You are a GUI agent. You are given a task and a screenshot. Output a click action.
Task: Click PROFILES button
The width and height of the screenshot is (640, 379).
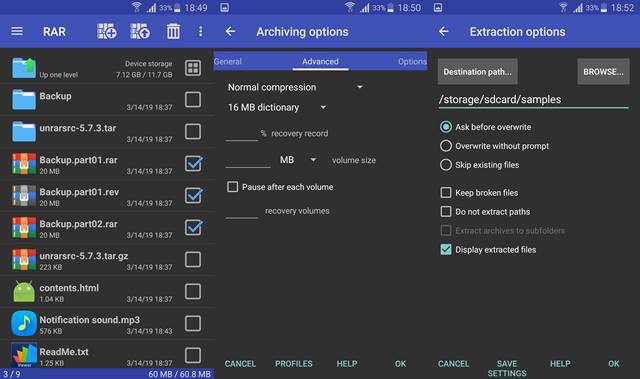(x=293, y=363)
